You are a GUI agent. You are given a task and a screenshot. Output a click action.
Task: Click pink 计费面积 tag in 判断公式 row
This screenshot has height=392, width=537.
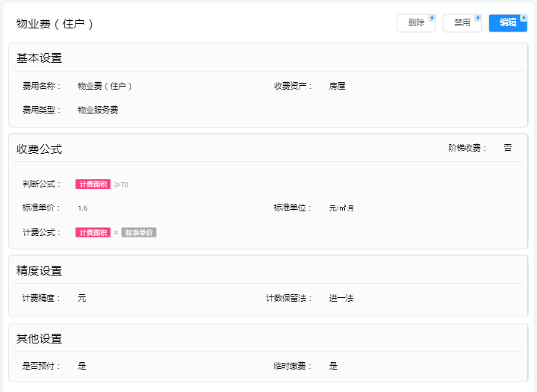click(x=93, y=184)
